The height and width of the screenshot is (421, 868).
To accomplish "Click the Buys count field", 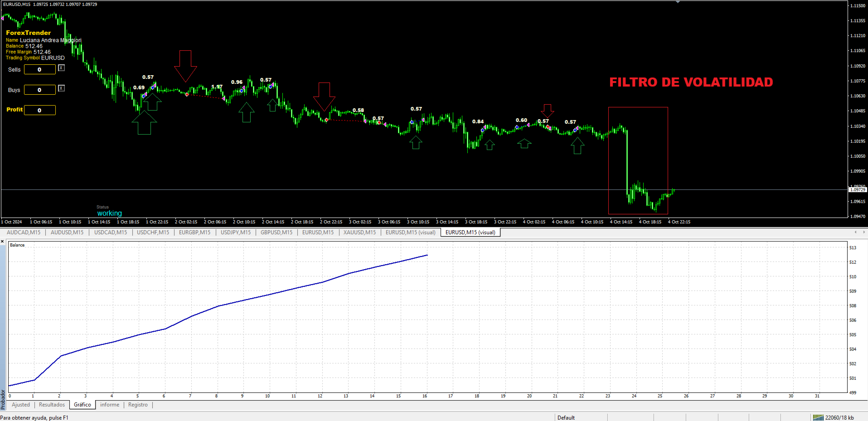I will click(40, 90).
